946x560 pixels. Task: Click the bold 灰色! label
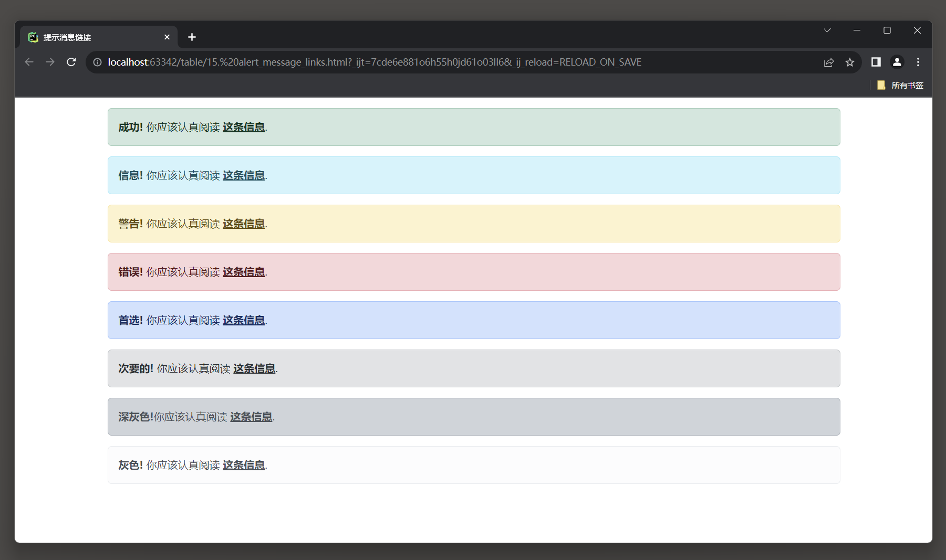[130, 465]
